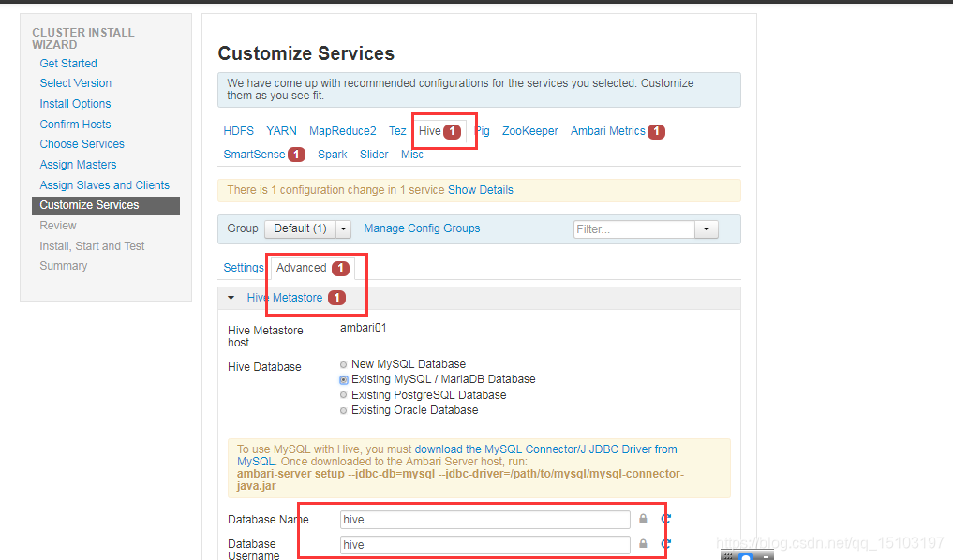Switch to the Hive service tab
Screen dimensions: 953x560
pyautogui.click(x=430, y=130)
